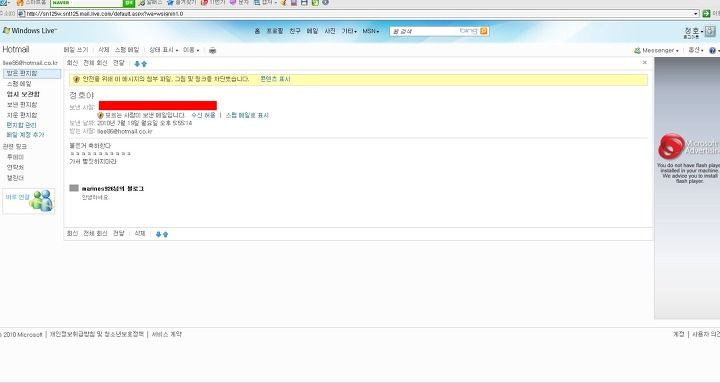Click the browser address bar URL

tap(105, 14)
